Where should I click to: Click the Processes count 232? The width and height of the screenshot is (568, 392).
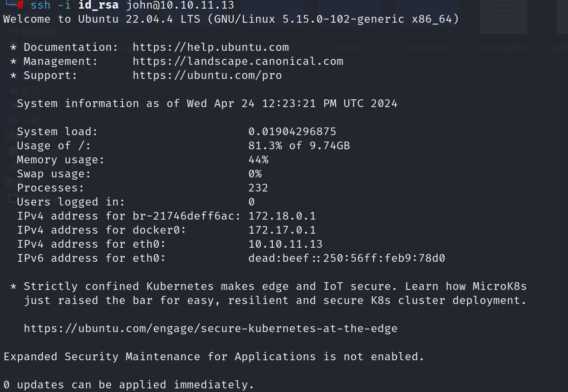(258, 188)
